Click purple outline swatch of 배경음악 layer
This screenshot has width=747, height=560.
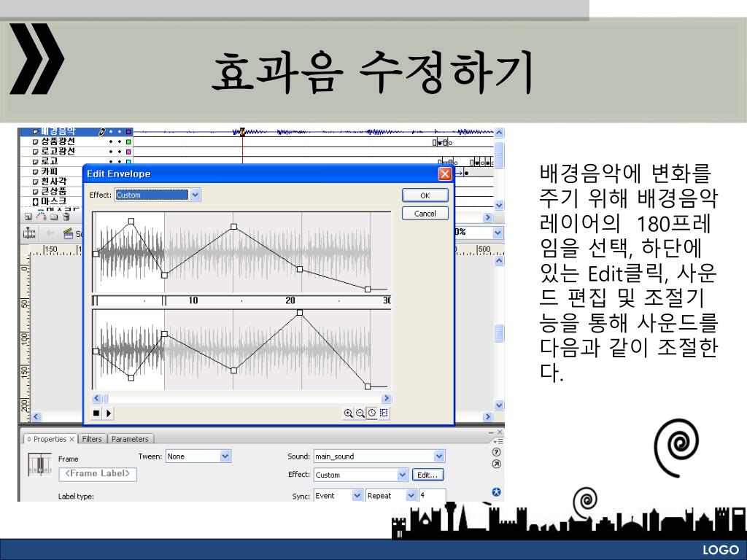click(x=128, y=132)
